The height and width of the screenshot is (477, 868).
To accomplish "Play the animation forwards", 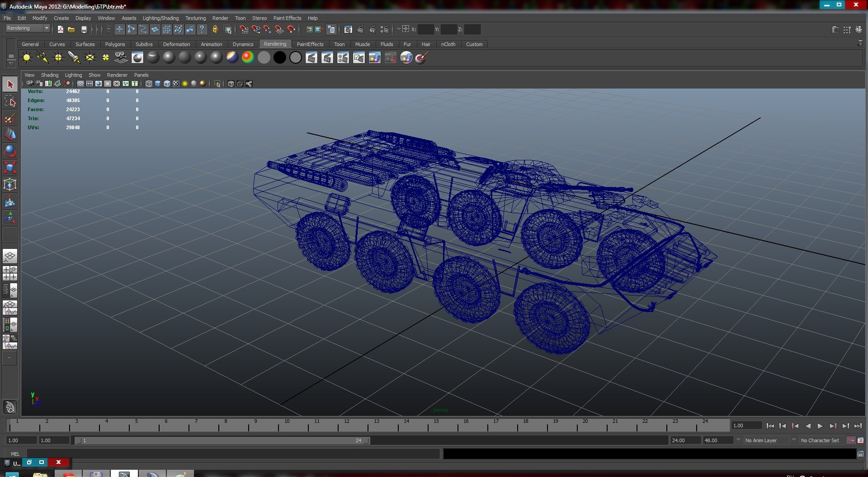I will tap(820, 426).
